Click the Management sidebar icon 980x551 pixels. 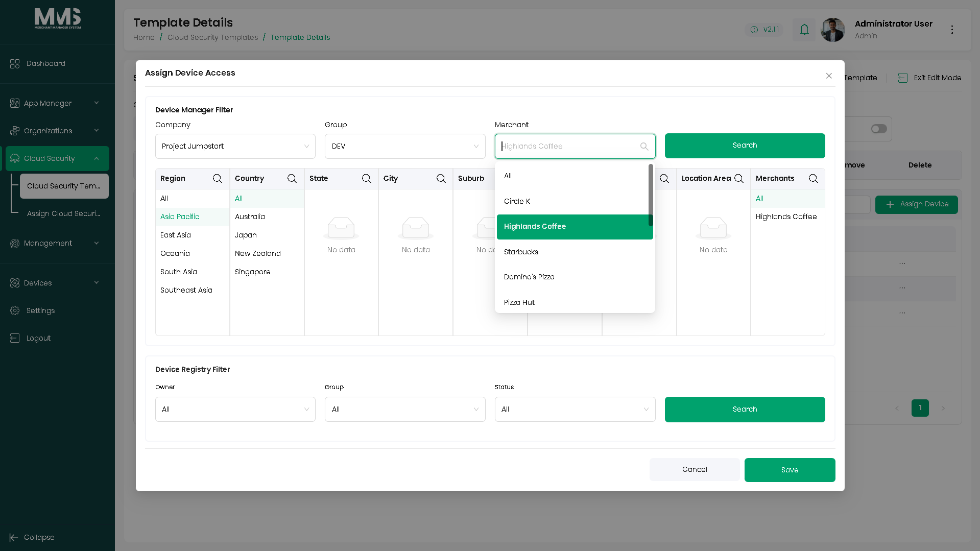[15, 243]
